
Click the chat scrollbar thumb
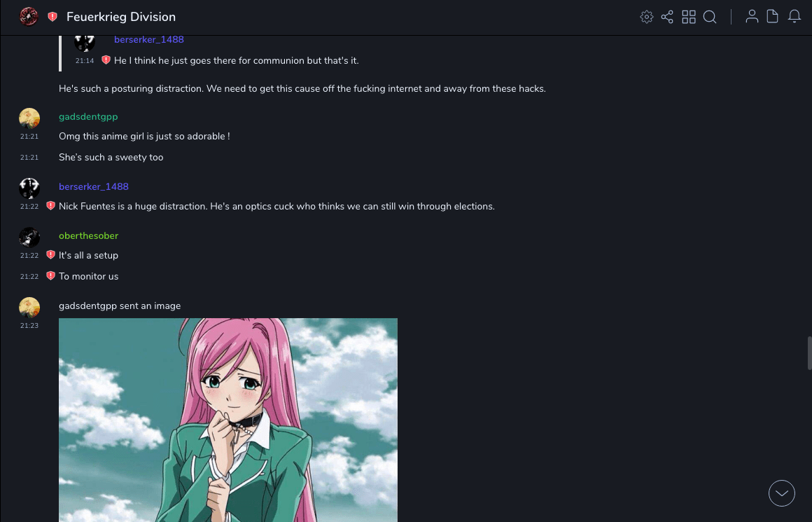click(809, 352)
